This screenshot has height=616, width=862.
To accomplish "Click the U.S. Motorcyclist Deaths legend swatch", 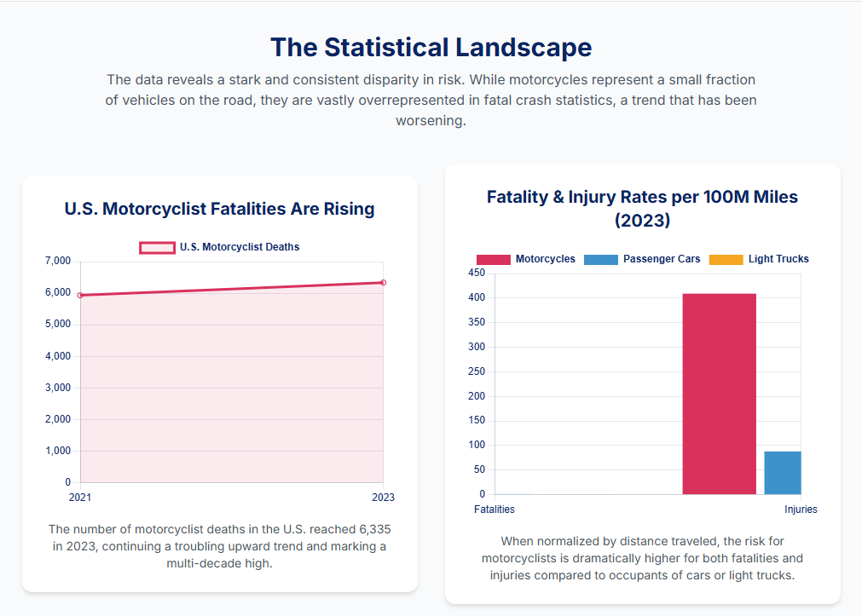I will [158, 247].
